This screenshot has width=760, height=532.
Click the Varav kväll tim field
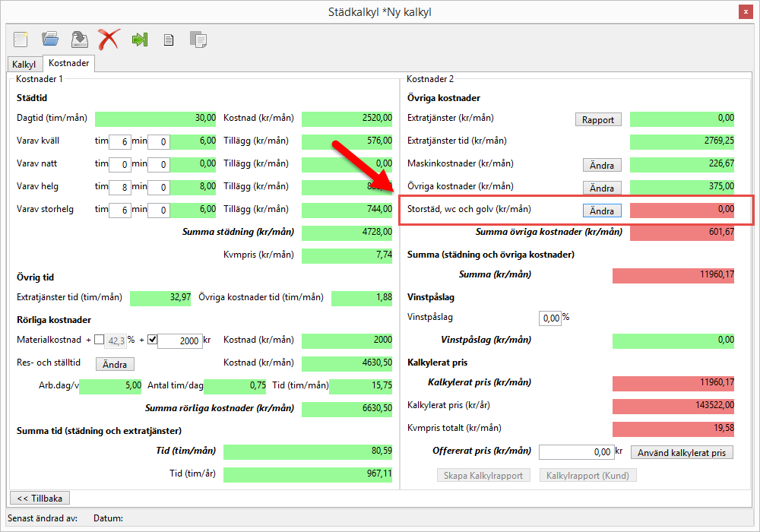pos(120,142)
